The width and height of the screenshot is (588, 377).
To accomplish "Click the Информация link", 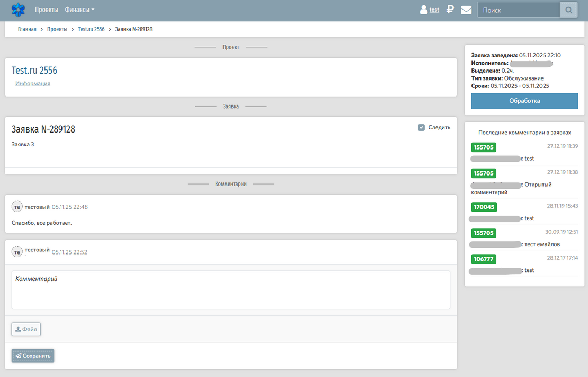I will pos(33,83).
